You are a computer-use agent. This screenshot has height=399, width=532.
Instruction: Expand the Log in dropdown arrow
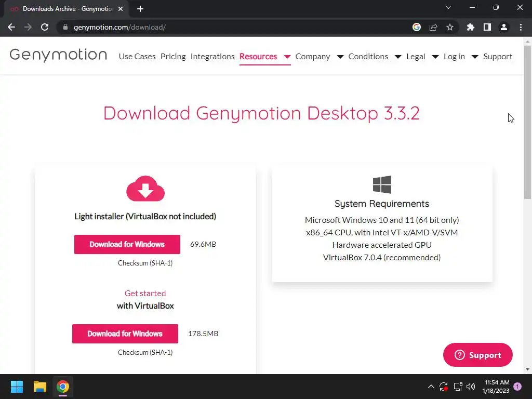pos(475,57)
